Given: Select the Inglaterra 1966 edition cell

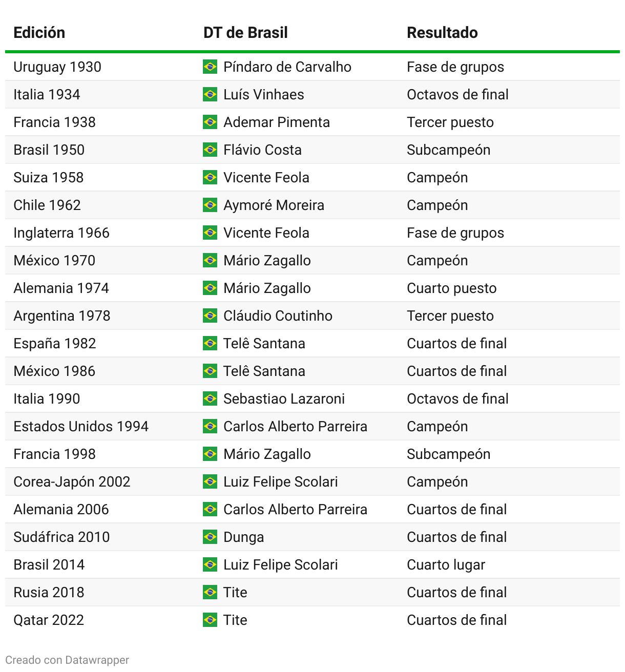Looking at the screenshot, I should click(x=61, y=233).
